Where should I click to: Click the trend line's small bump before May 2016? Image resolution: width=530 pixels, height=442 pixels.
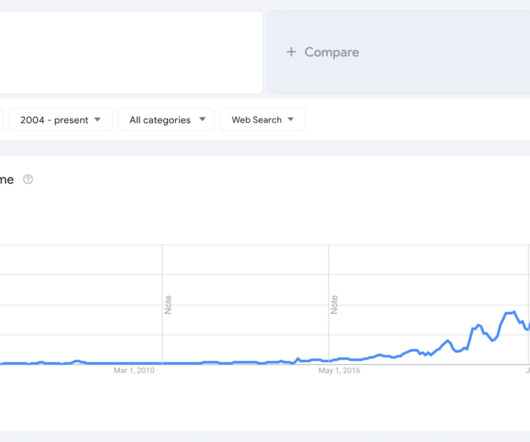[x=298, y=359]
